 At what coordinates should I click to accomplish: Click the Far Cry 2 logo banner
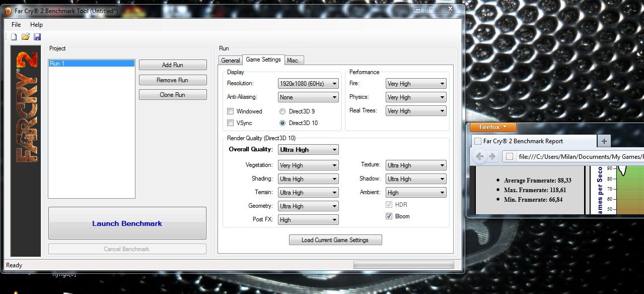[x=26, y=151]
